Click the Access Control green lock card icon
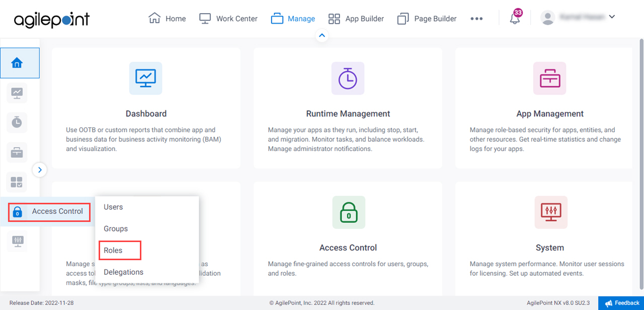Viewport: 644px width, 310px height. pyautogui.click(x=349, y=212)
